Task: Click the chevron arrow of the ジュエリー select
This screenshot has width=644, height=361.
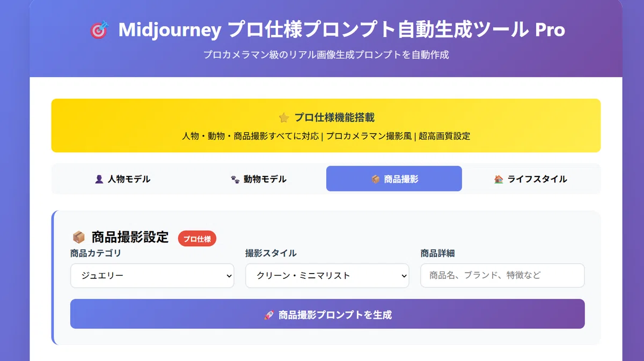Action: 229,276
